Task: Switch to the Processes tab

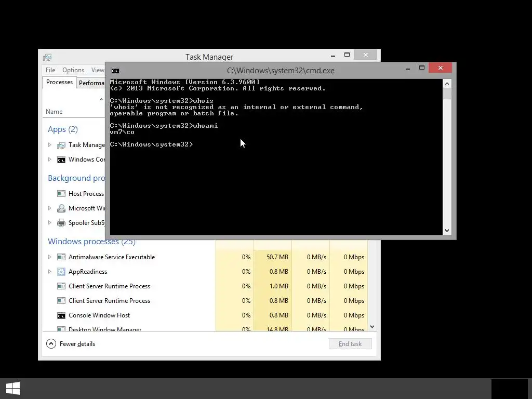Action: (x=59, y=83)
